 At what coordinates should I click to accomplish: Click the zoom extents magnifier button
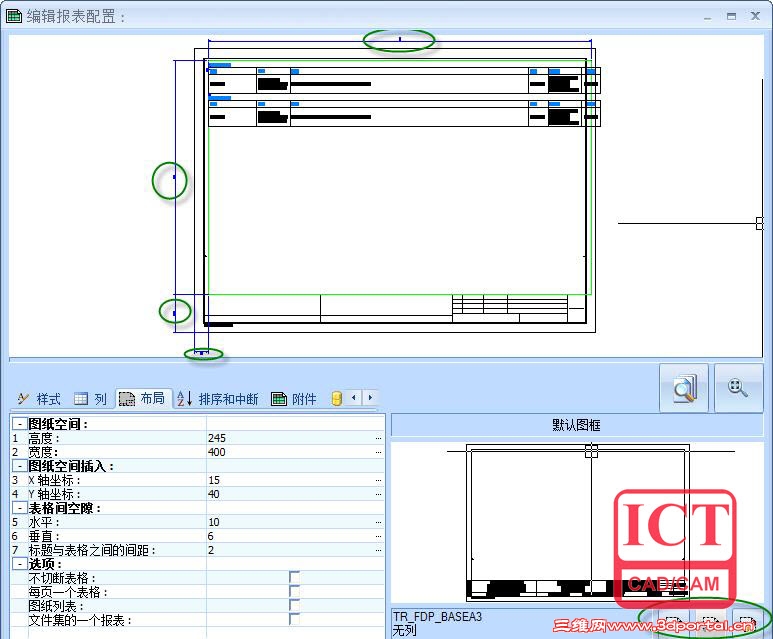tap(738, 388)
